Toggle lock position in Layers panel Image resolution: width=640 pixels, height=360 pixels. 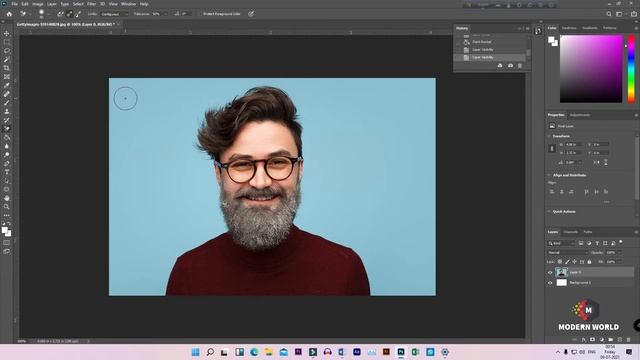[574, 262]
